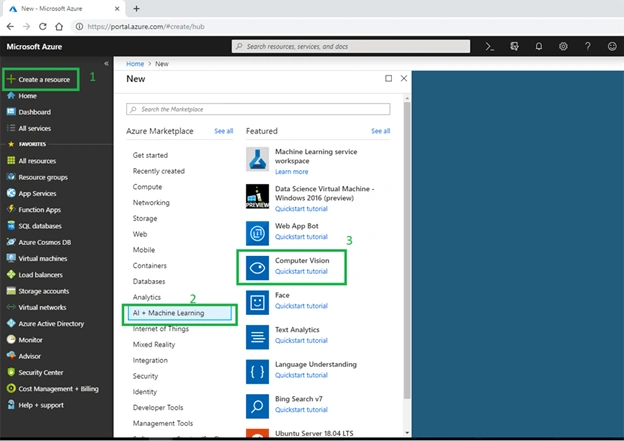Select Mixed Reality category
Screen dimensions: 624x441
(154, 345)
